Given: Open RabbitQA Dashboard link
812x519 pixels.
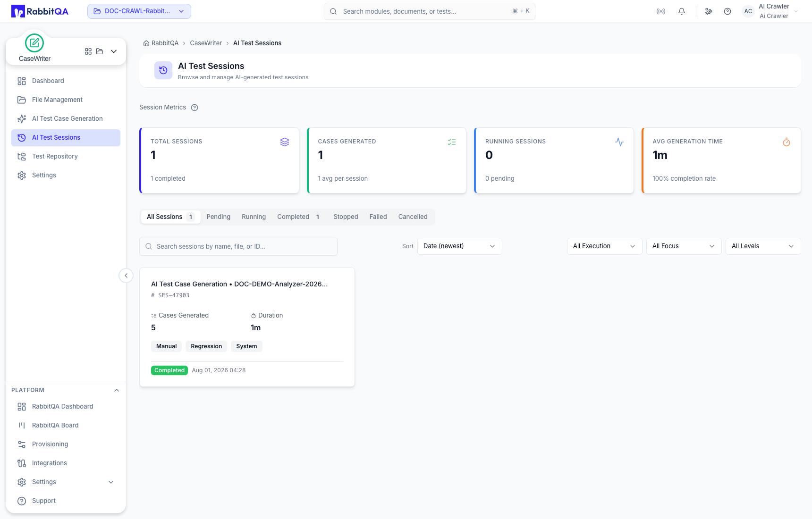Looking at the screenshot, I should click(66, 407).
